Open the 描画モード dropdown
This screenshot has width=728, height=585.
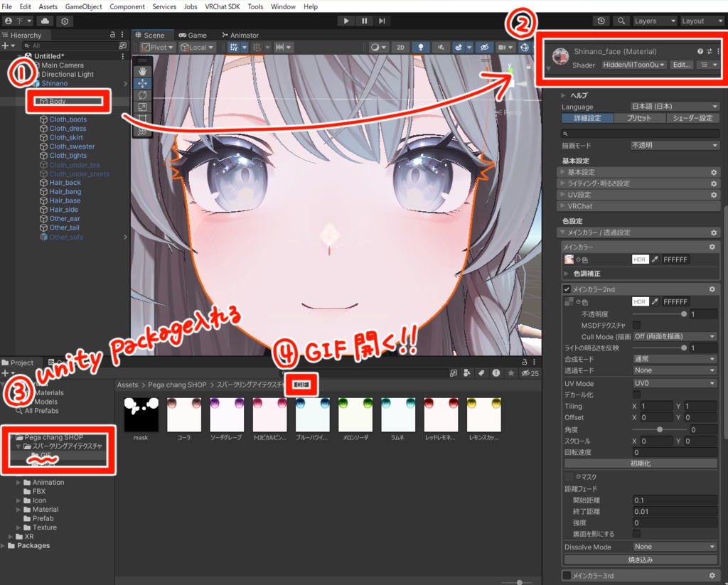coord(675,145)
